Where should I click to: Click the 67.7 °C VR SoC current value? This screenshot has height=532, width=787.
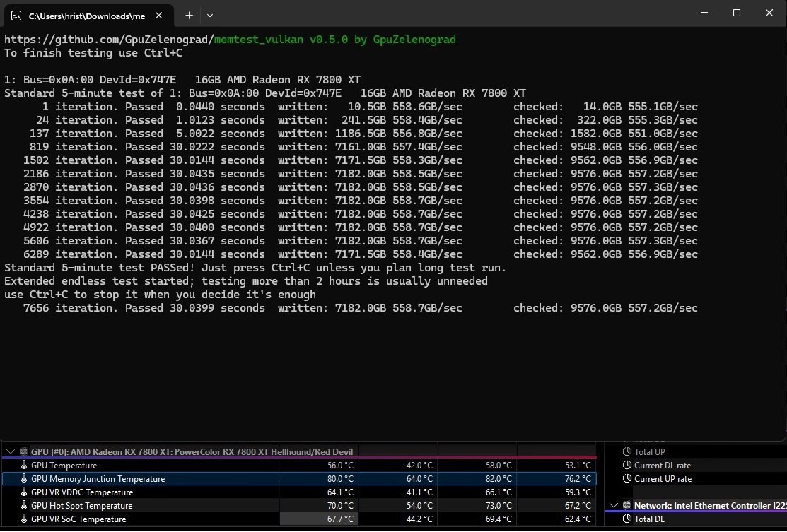340,519
